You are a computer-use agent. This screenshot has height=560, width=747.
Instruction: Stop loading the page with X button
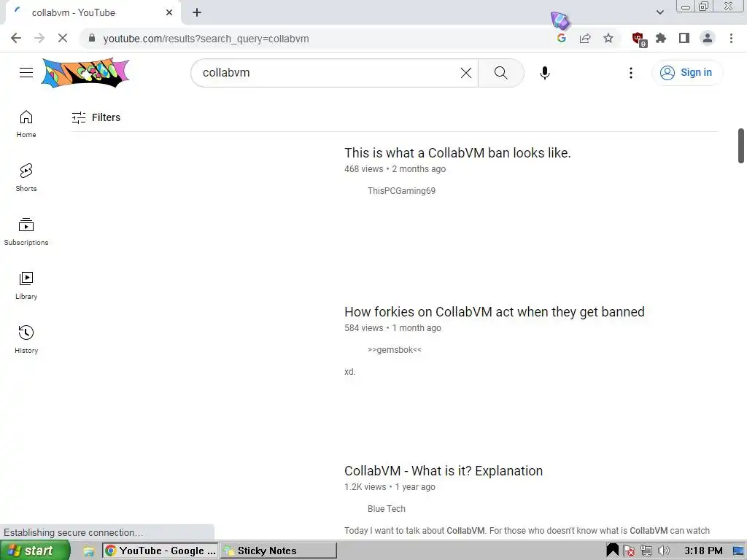pos(63,38)
